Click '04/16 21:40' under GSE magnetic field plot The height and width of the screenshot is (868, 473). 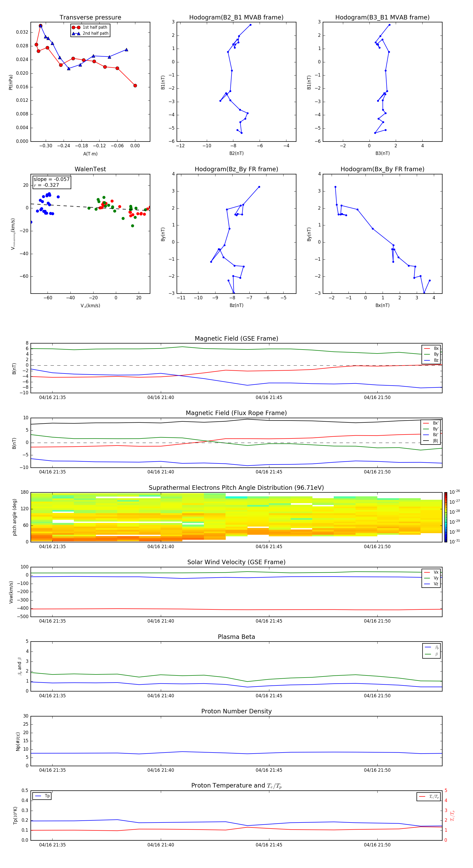click(161, 398)
